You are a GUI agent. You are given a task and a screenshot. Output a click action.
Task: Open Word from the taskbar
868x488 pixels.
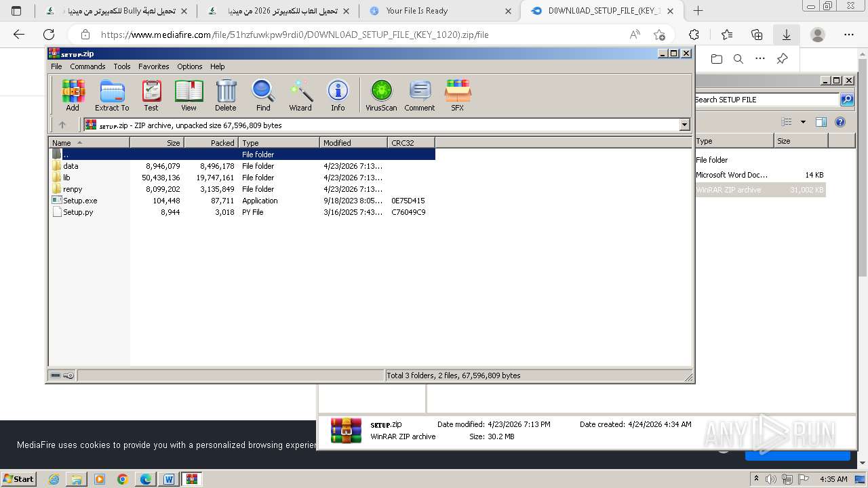point(169,479)
